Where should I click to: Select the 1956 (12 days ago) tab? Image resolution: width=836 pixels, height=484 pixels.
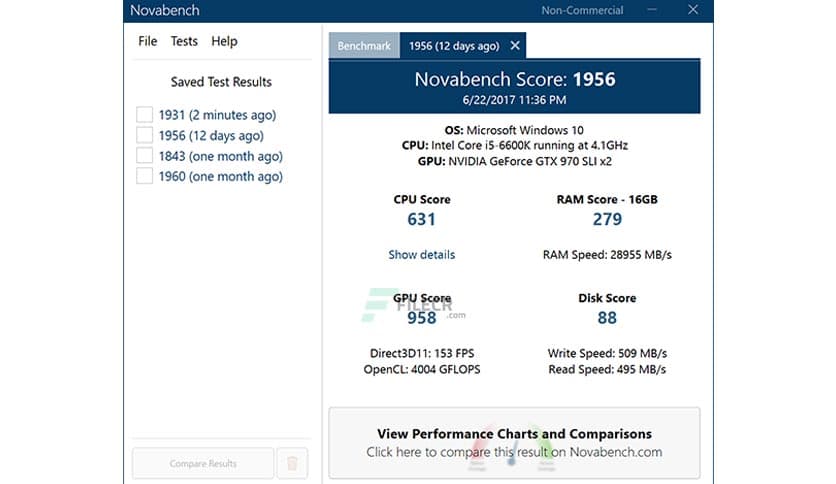click(x=454, y=46)
